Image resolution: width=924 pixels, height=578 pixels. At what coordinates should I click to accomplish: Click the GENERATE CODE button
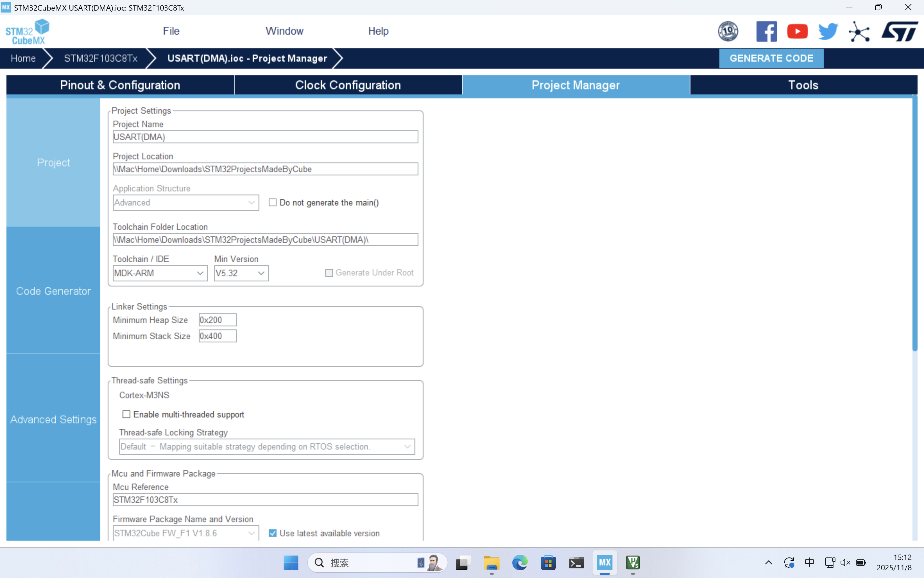771,58
